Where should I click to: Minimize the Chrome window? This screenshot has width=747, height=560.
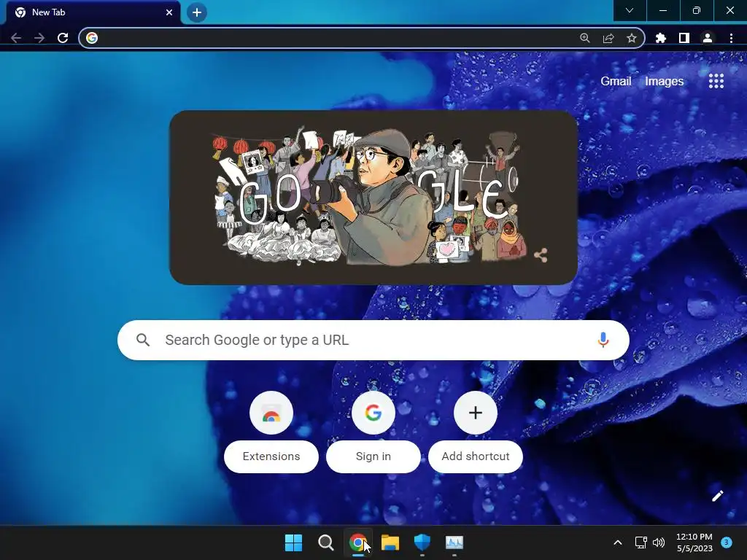[662, 10]
